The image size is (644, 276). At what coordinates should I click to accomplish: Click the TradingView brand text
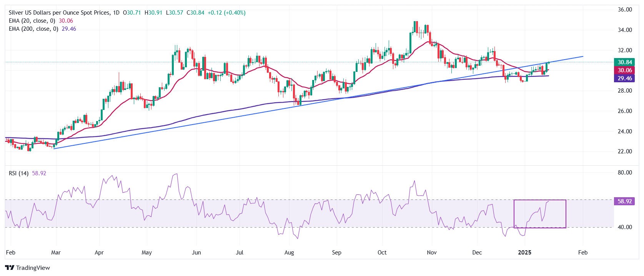(33, 268)
